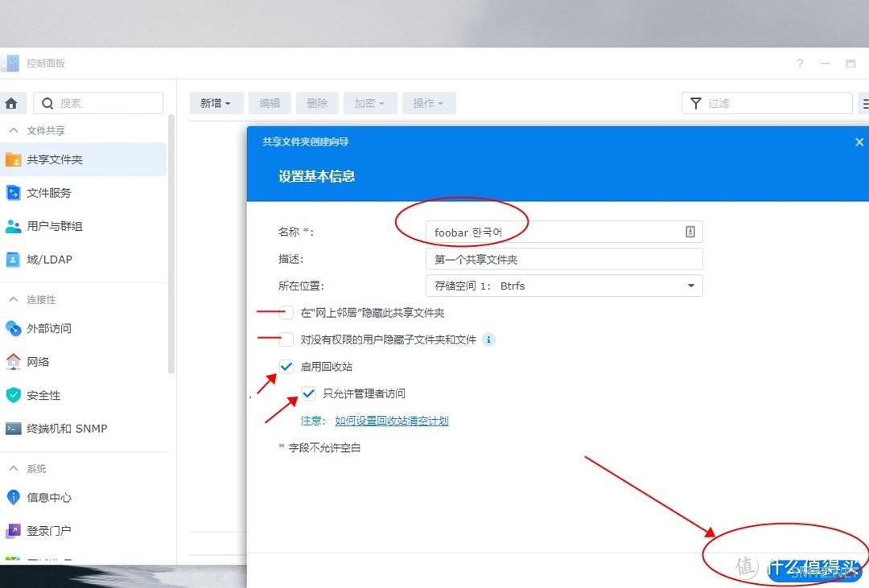This screenshot has width=869, height=588.
Task: Check 对没有权限的用户隐藏子文件夹和文件
Action: [286, 339]
